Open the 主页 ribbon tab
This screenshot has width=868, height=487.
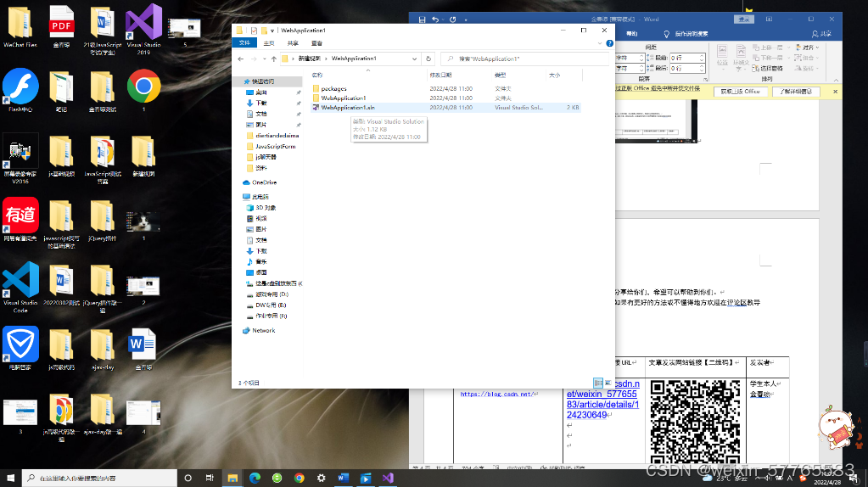(x=269, y=43)
